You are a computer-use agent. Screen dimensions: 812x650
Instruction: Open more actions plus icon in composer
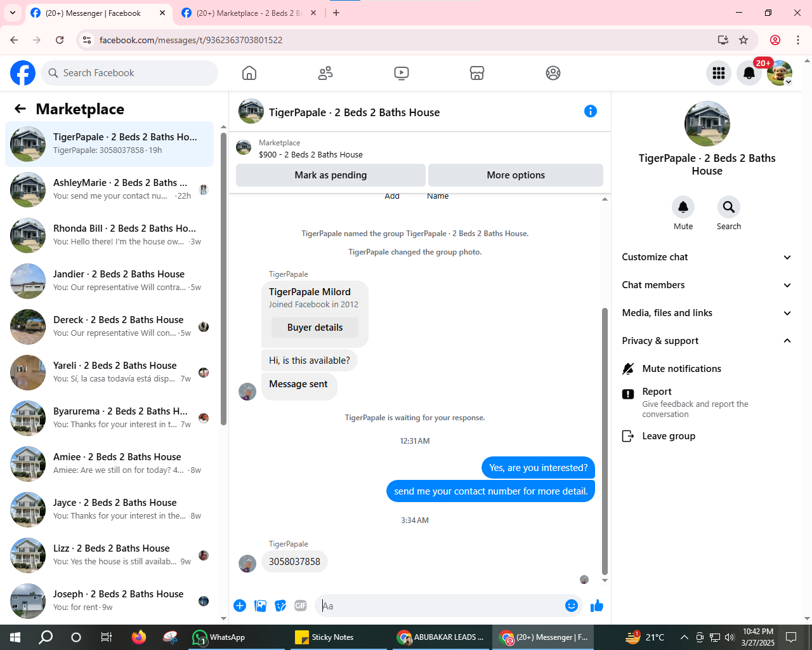tap(240, 606)
